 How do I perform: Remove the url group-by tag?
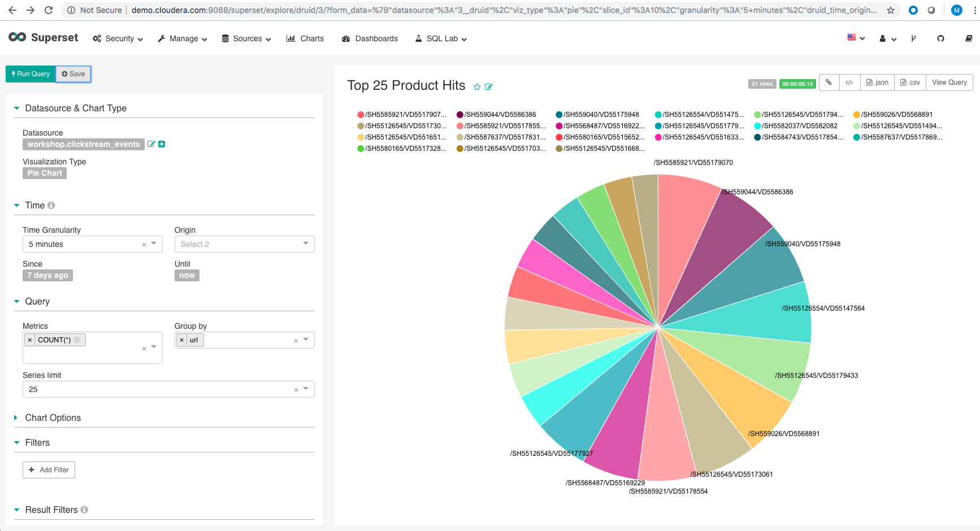pyautogui.click(x=181, y=340)
